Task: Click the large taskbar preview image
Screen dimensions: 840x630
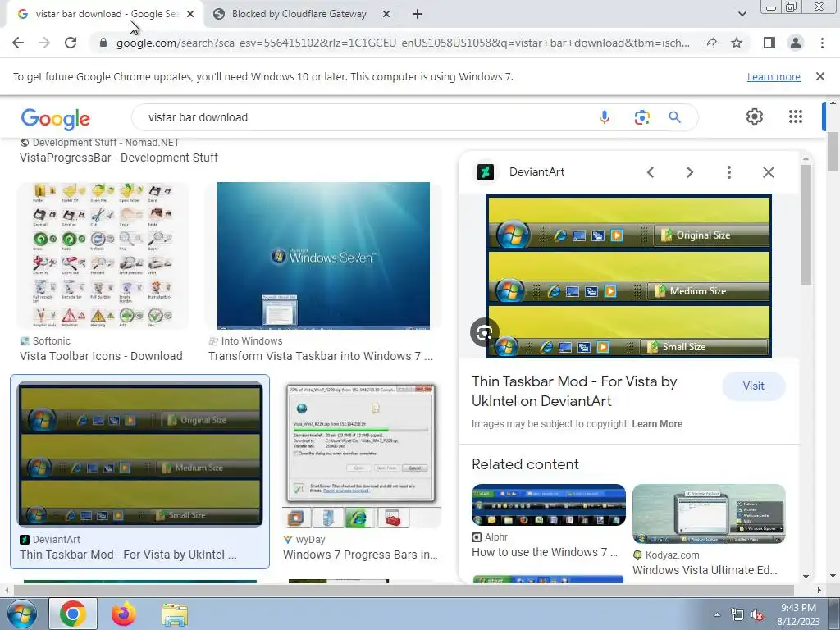Action: tap(628, 276)
